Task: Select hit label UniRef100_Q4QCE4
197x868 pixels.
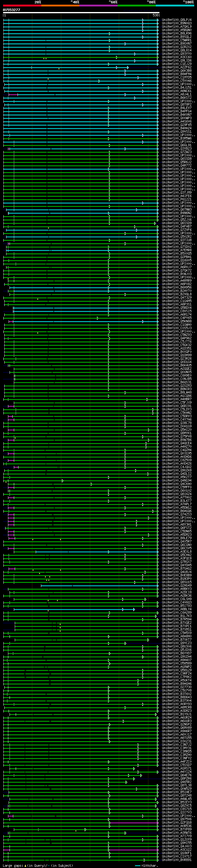Action: tap(177, 443)
